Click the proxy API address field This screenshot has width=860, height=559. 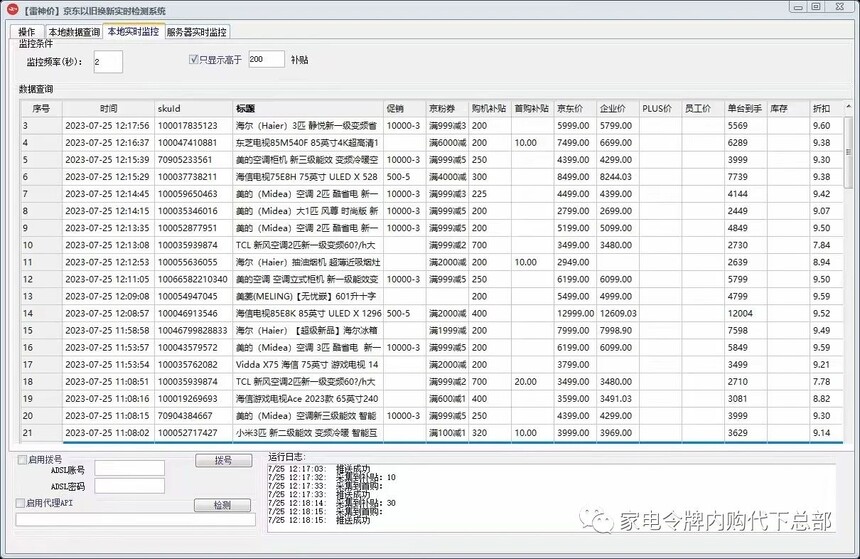click(x=135, y=520)
